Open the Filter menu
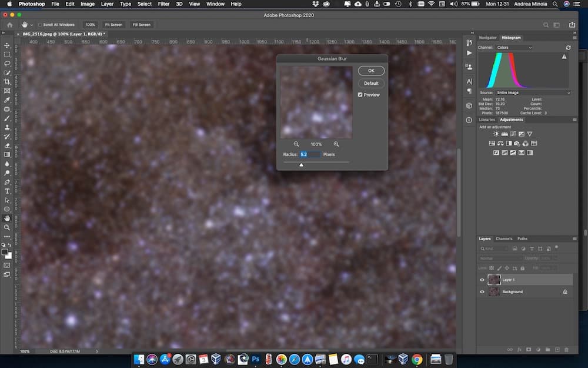The width and height of the screenshot is (588, 368). pos(163,4)
